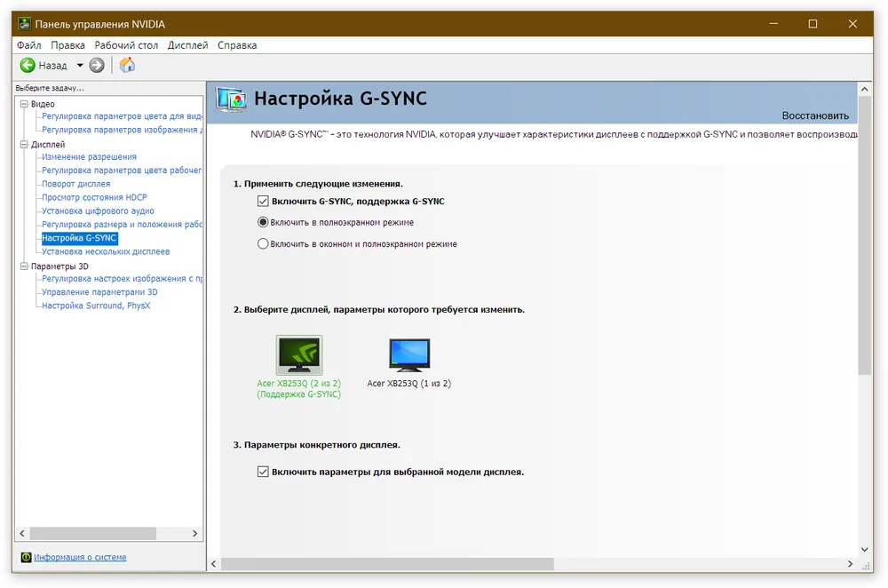This screenshot has width=888, height=588.
Task: Collapse the 'Видео' tree node
Action: [24, 104]
